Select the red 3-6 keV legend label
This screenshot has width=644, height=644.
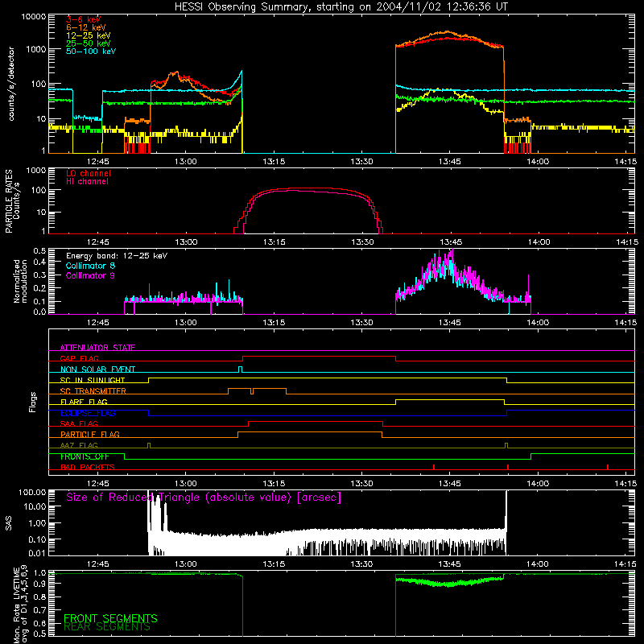point(84,19)
